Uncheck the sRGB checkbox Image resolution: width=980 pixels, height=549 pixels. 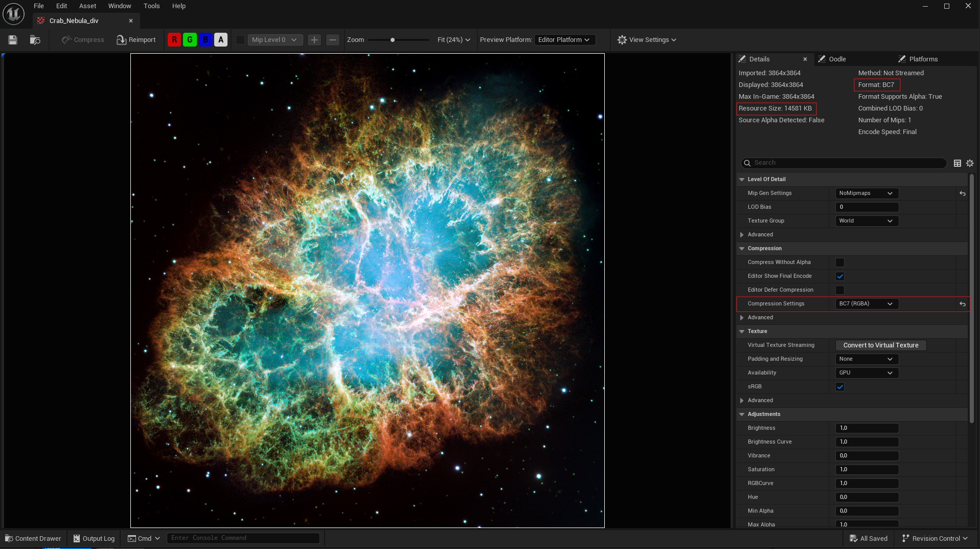click(840, 387)
